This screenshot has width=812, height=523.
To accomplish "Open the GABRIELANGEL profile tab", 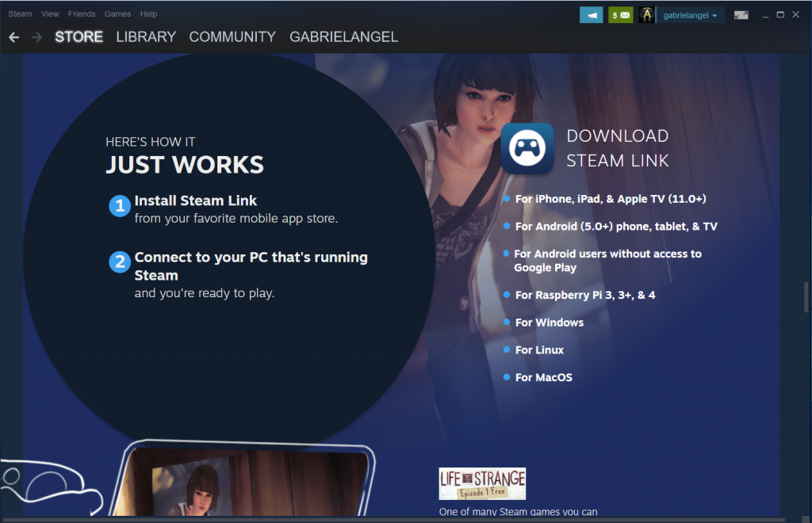I will (x=343, y=37).
